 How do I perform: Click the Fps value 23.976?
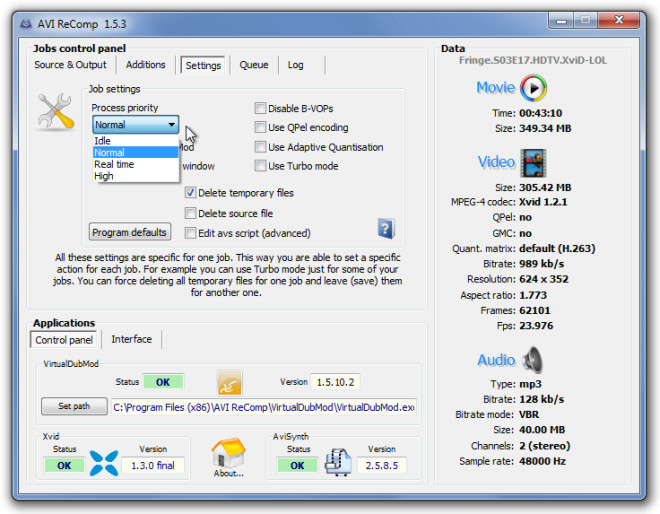[536, 326]
